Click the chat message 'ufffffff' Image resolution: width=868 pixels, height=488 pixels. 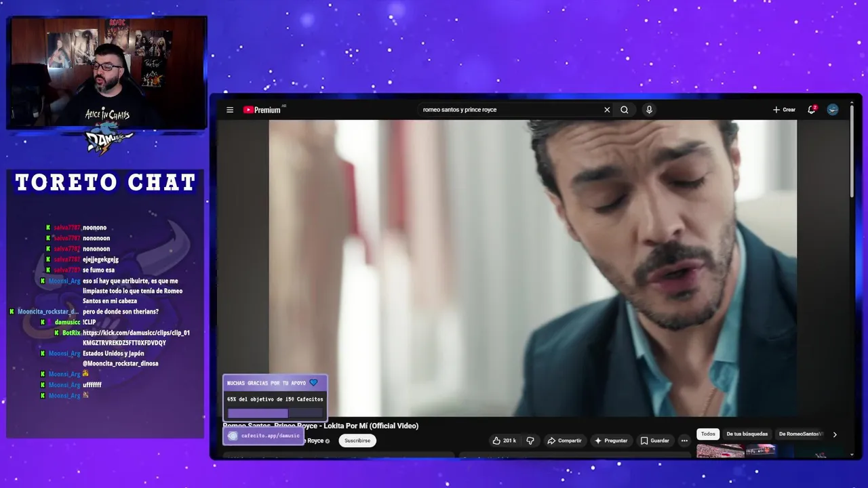(x=92, y=385)
